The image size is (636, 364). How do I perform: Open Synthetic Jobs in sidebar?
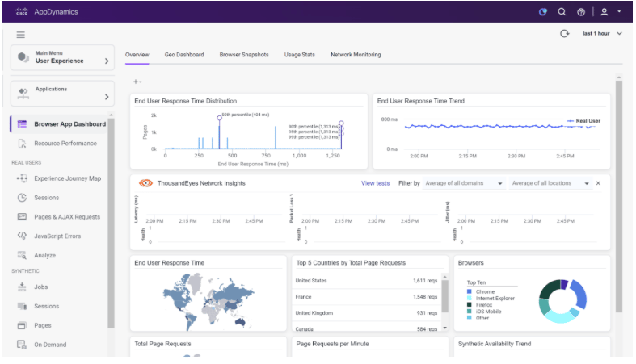coord(59,287)
